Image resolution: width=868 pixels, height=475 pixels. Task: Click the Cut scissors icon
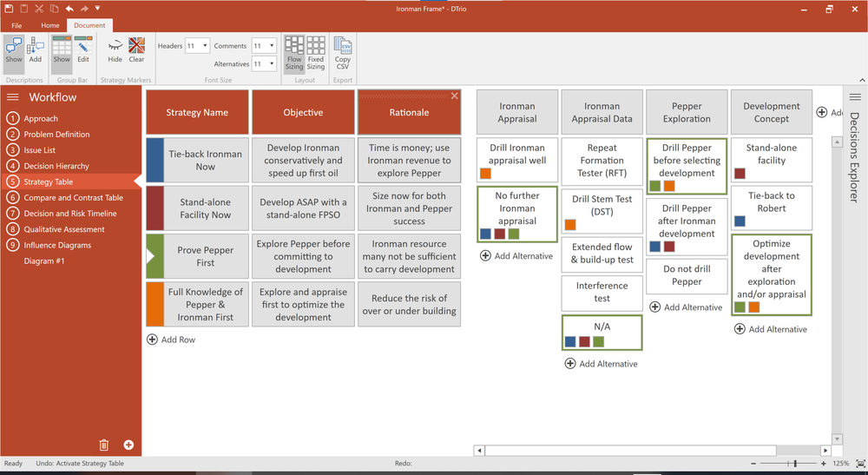point(39,9)
